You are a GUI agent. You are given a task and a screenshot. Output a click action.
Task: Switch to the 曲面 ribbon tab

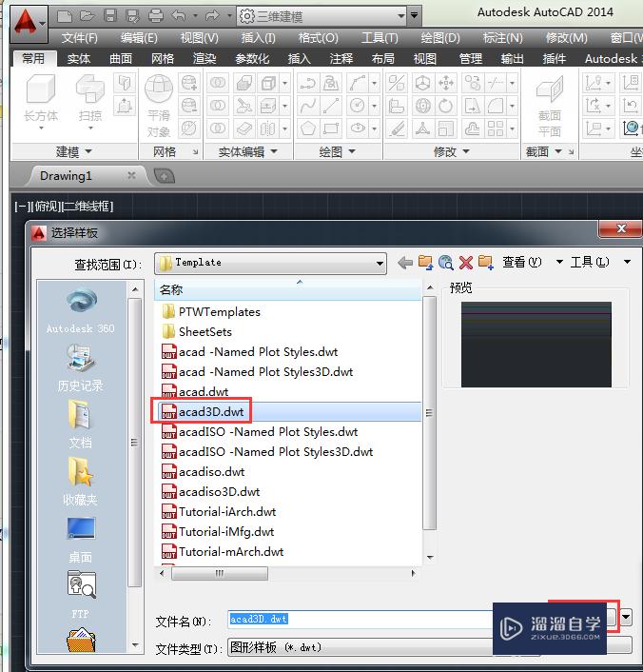(121, 59)
